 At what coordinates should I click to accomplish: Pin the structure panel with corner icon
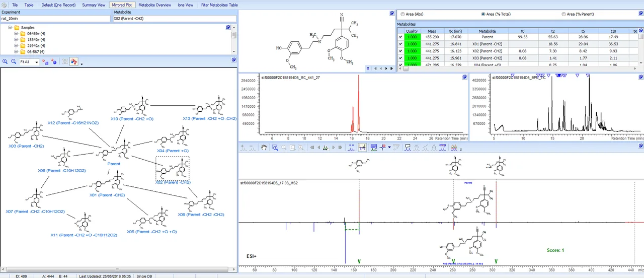coord(392,13)
